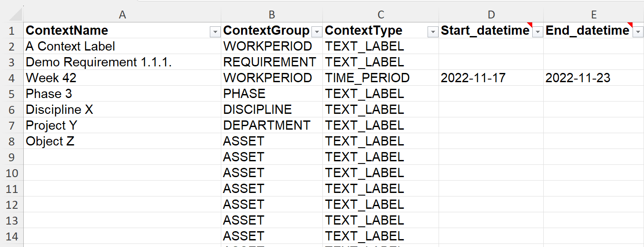Open the ContextName filter dropdown
This screenshot has width=644, height=247.
[215, 32]
